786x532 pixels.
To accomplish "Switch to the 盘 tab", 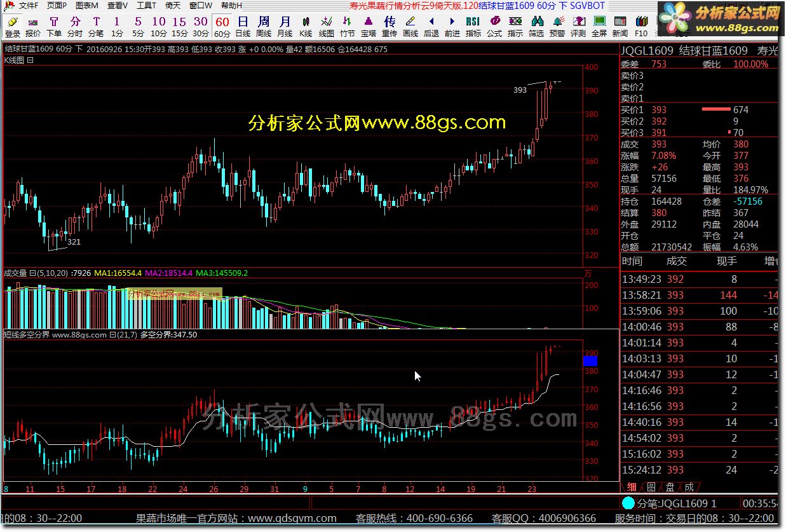I will [x=670, y=487].
